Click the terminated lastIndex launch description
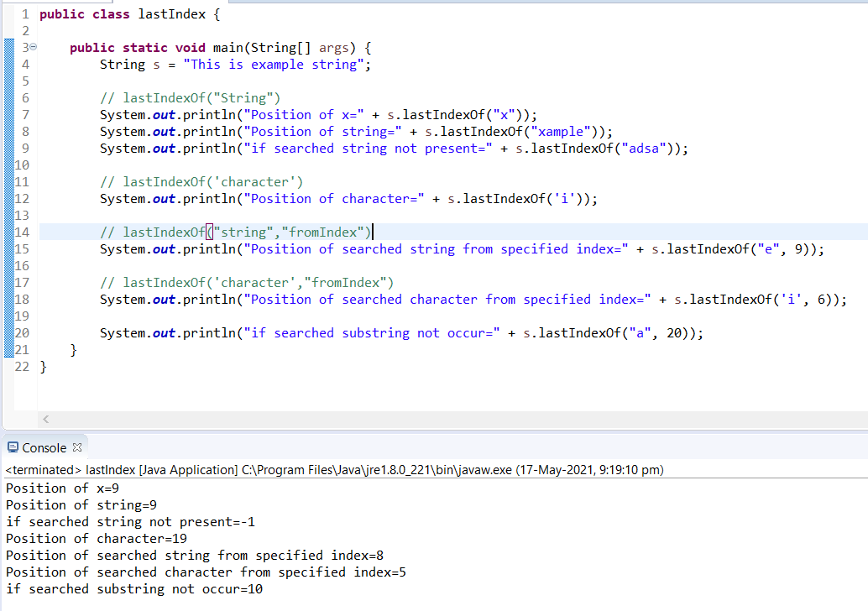 click(334, 470)
